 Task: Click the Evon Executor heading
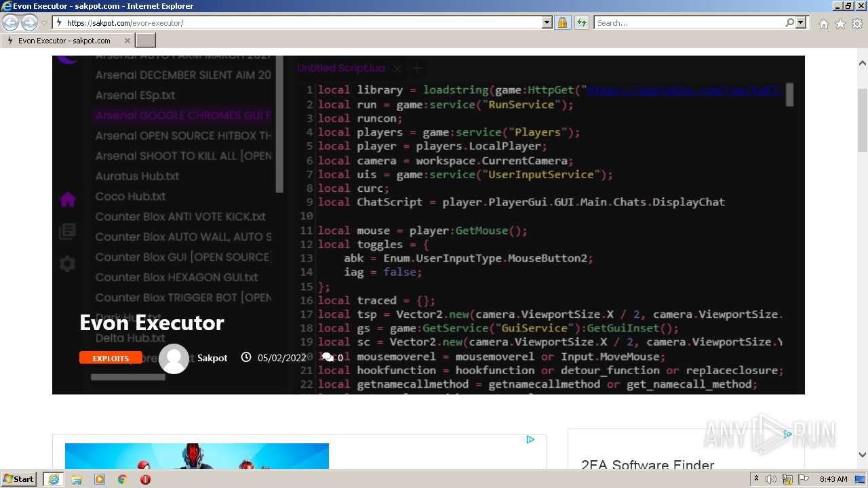(151, 323)
